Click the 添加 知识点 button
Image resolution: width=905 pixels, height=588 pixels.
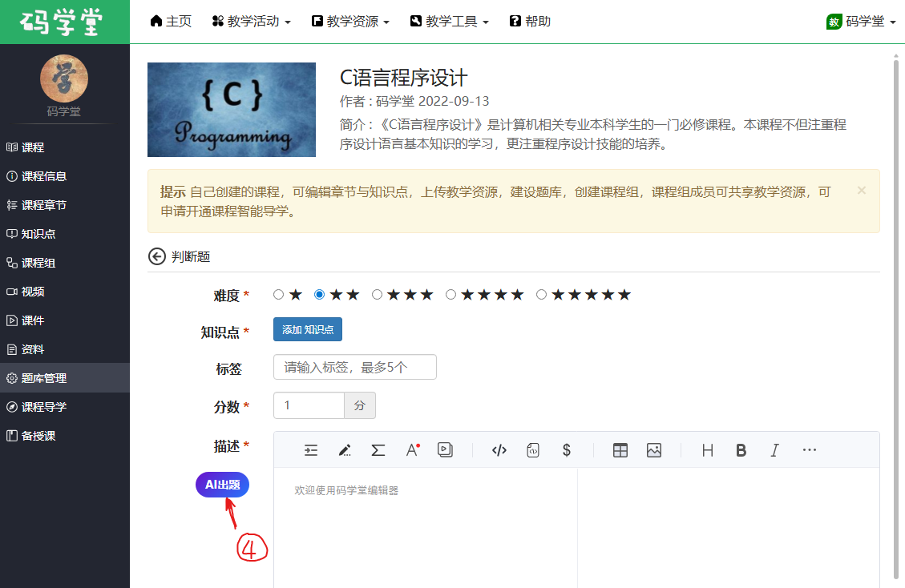308,329
